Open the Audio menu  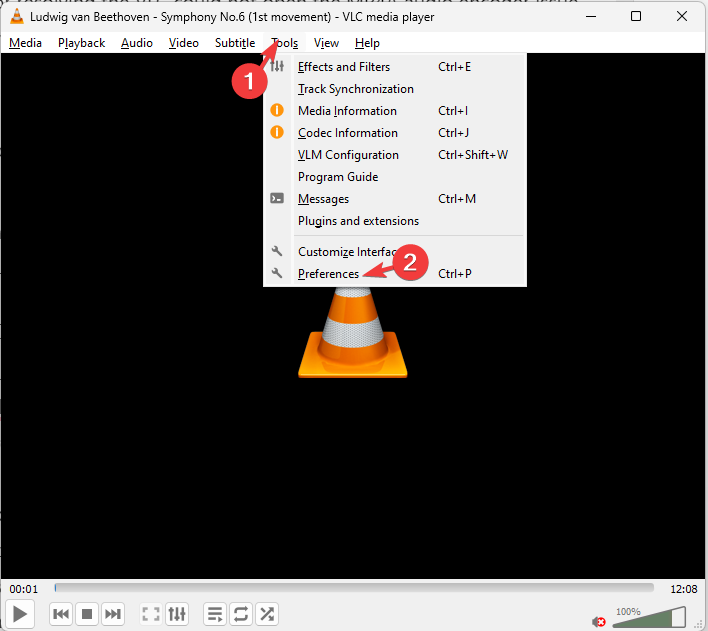[137, 43]
